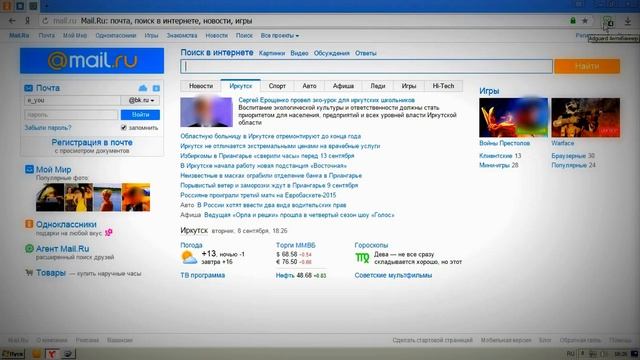Bookmark page with the star icon
The height and width of the screenshot is (360, 640).
(x=584, y=21)
